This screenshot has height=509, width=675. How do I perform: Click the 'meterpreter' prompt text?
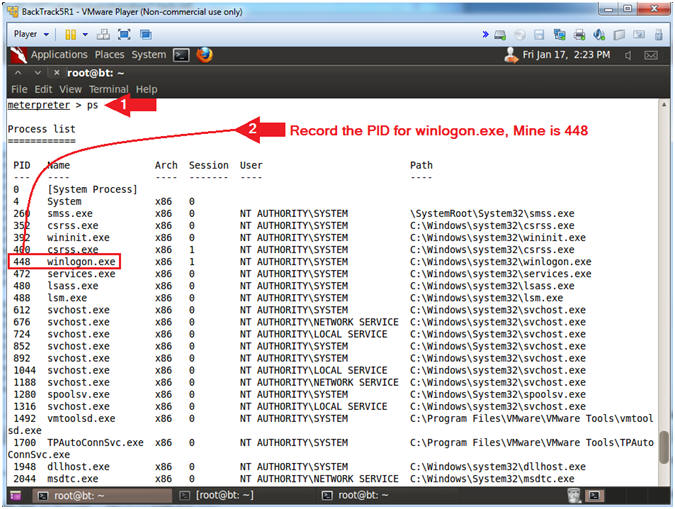tap(38, 105)
